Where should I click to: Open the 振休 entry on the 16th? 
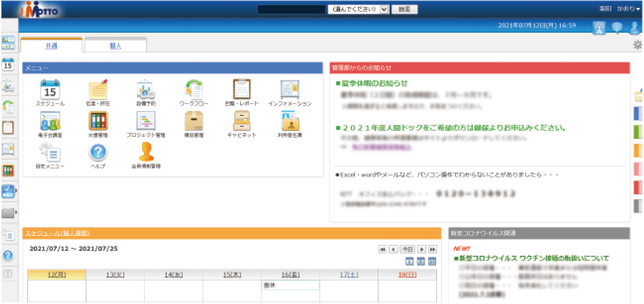point(290,286)
